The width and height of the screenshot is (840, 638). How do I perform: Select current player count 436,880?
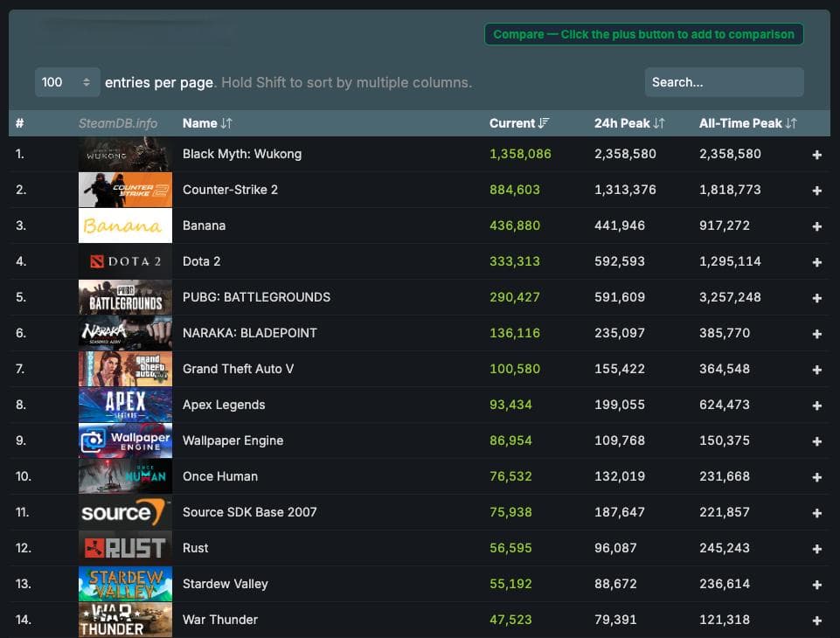pyautogui.click(x=515, y=225)
